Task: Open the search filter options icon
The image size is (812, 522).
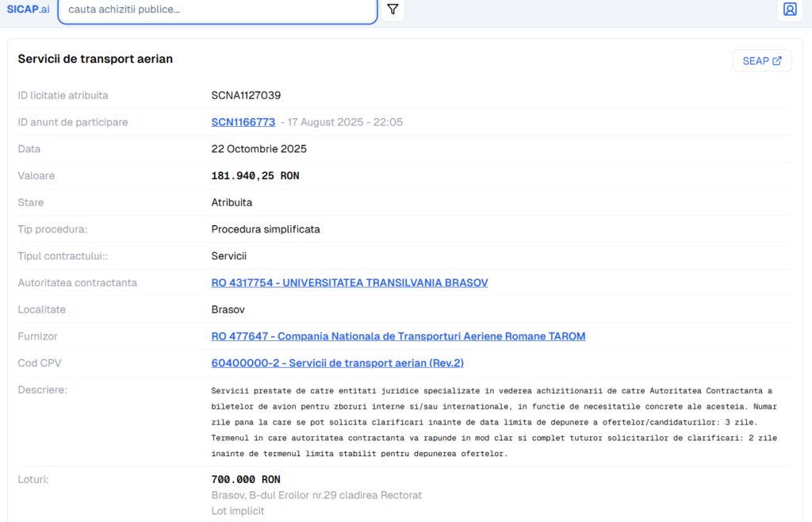Action: tap(393, 10)
